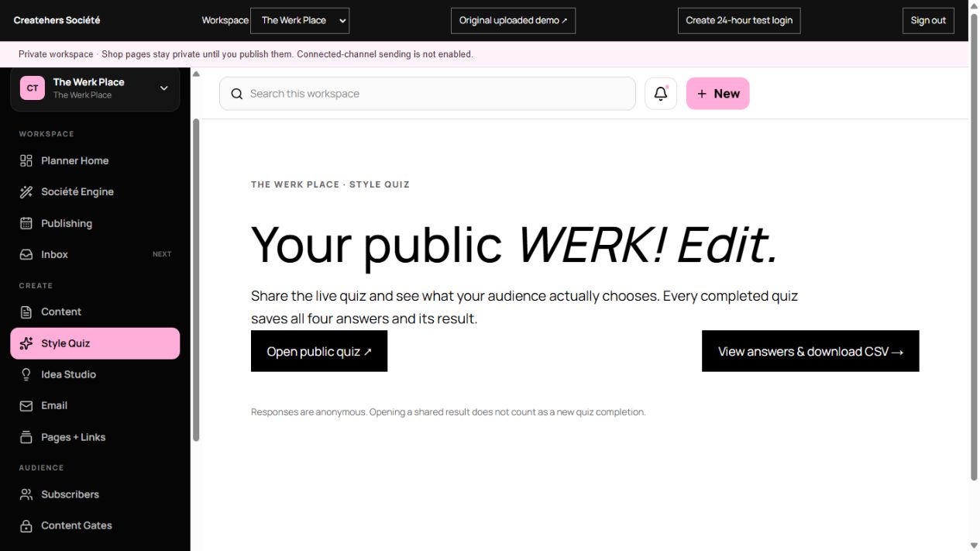Click the Pages + Links stack icon
Image resolution: width=980 pixels, height=551 pixels.
point(26,437)
